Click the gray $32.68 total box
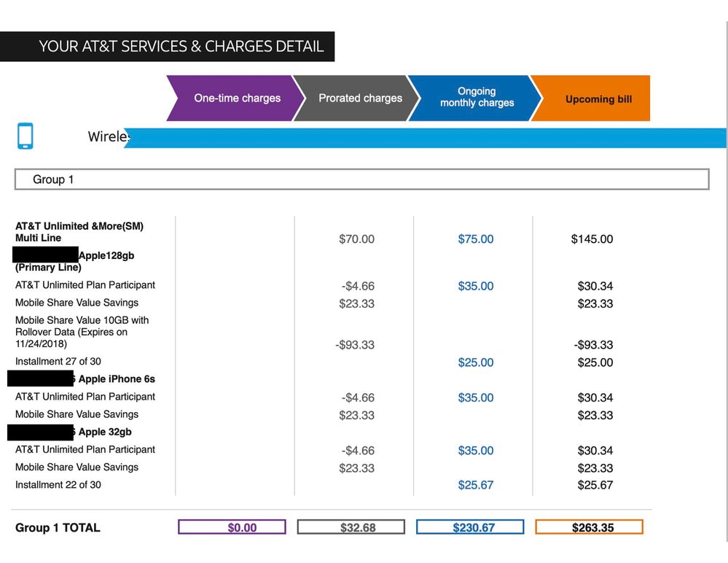 pos(351,527)
